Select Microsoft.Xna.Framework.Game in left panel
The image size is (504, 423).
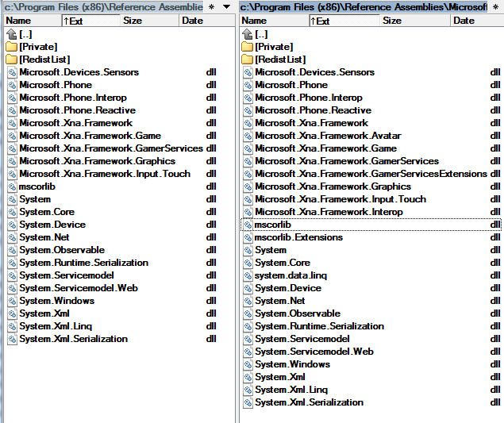[90, 136]
